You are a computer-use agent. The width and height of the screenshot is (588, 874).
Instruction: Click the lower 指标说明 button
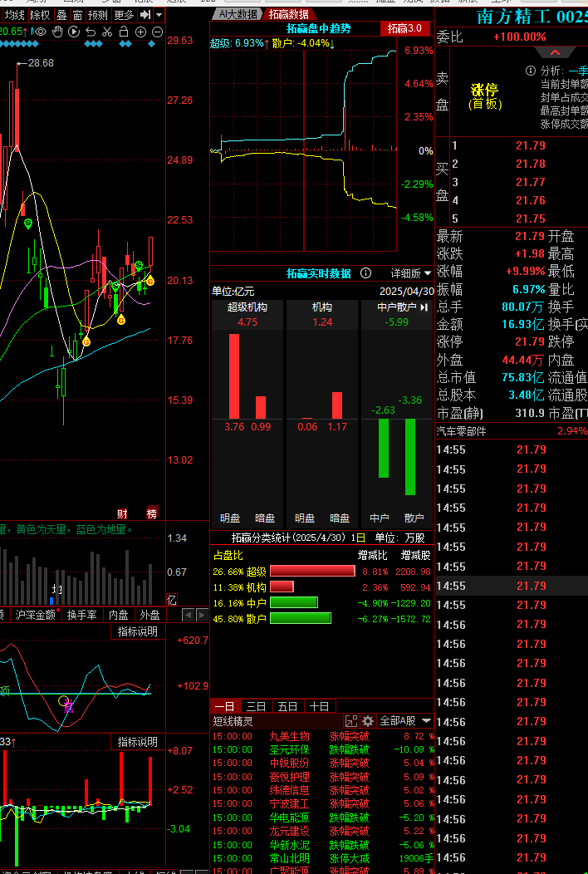138,742
